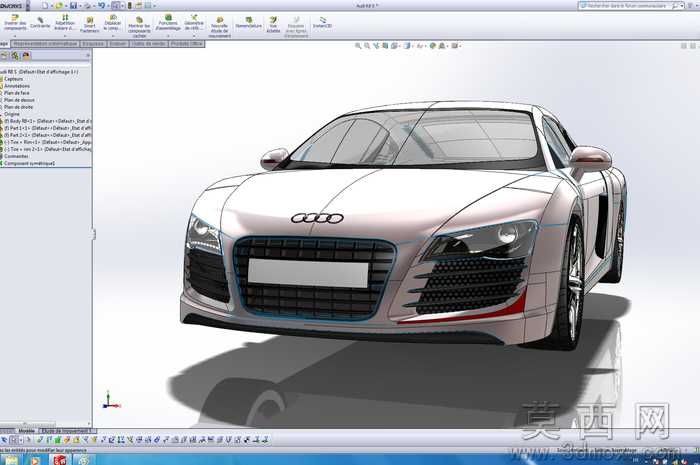
Task: Click the Save icon in title toolbar
Action: (74, 5)
